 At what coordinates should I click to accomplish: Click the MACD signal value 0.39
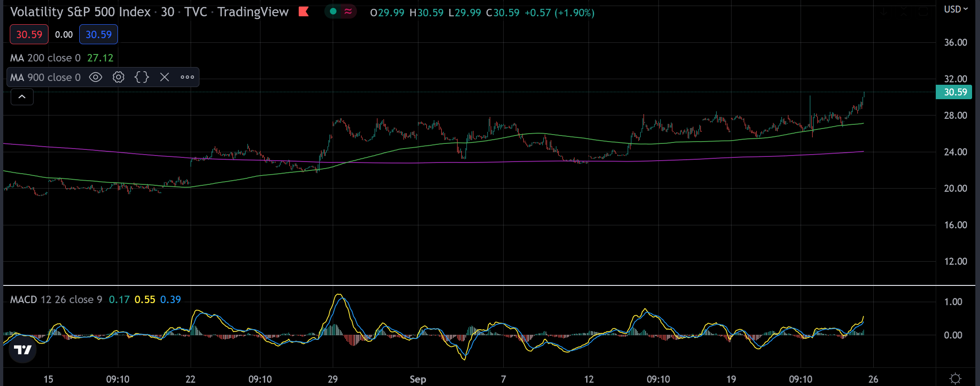pyautogui.click(x=171, y=299)
